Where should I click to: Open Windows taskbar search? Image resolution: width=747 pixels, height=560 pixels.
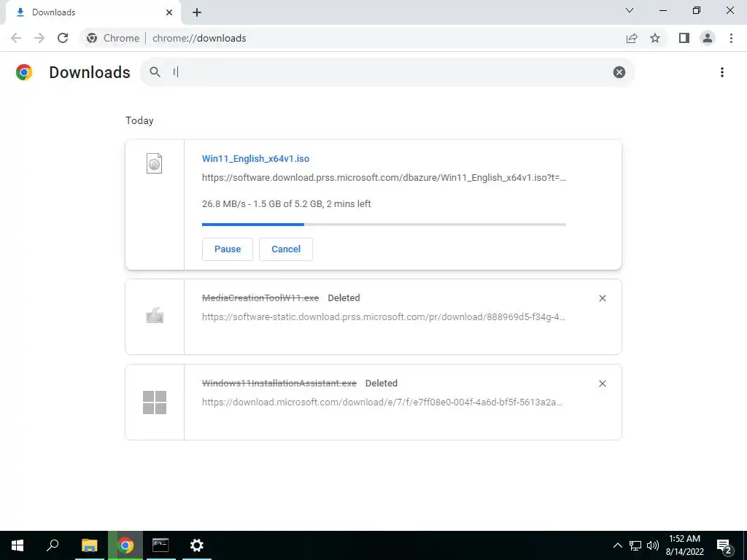click(x=53, y=545)
